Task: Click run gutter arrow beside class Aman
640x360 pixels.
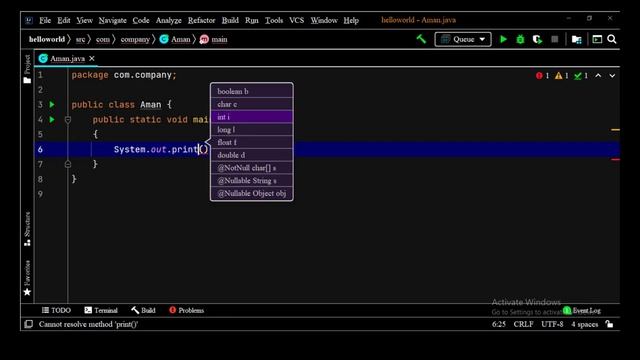Action: coord(52,104)
